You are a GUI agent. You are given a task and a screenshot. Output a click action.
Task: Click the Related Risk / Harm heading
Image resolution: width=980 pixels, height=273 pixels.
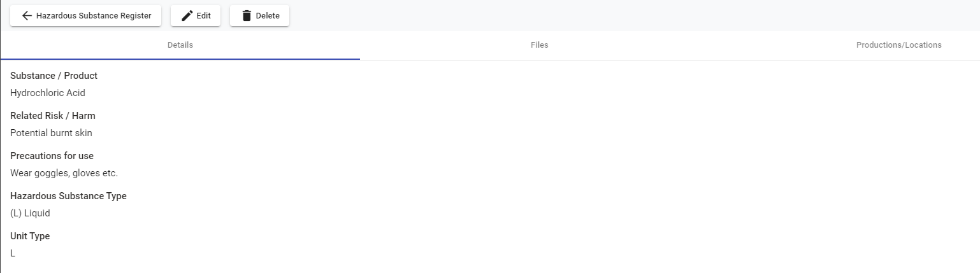53,116
